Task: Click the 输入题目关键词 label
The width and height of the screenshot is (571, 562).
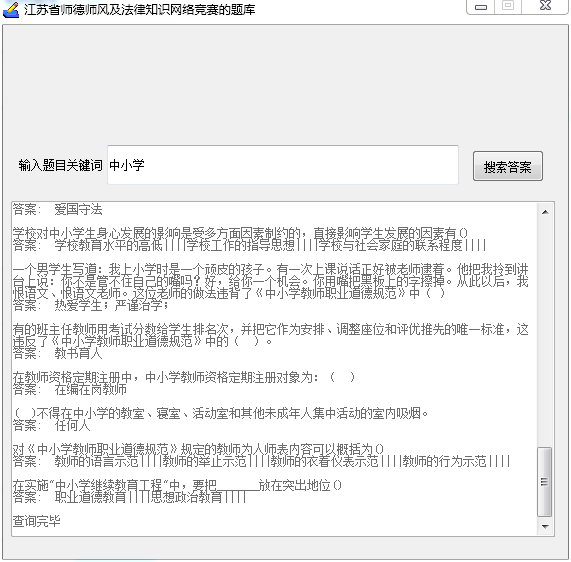Action: click(60, 165)
